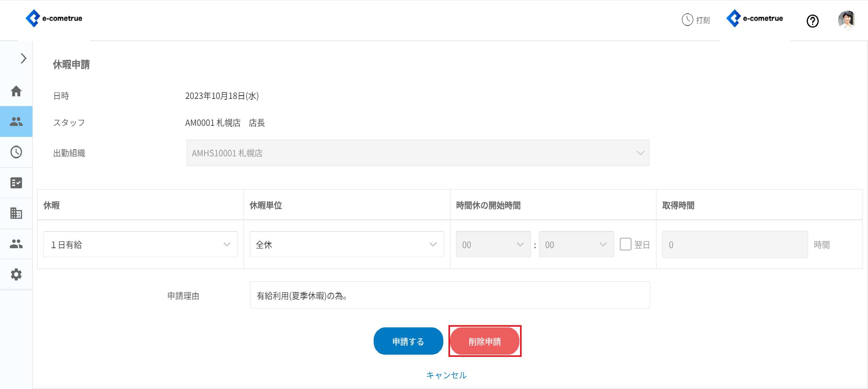Click the 申請理由 text field
The width and height of the screenshot is (868, 389).
(x=449, y=295)
